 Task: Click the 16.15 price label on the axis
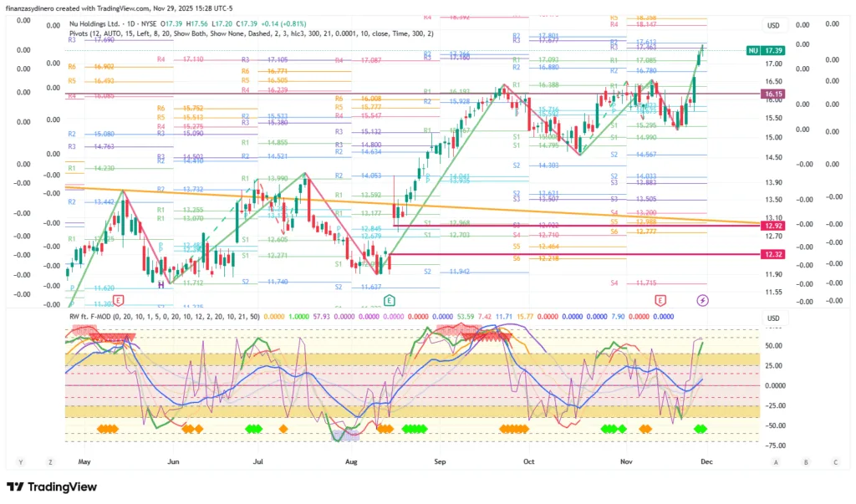tap(772, 94)
